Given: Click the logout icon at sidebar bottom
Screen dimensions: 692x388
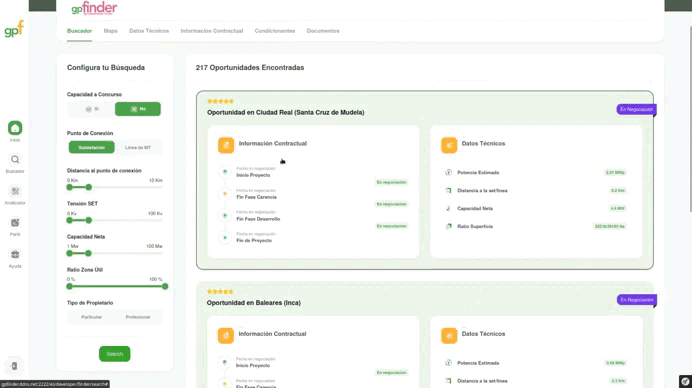Looking at the screenshot, I should (14, 366).
